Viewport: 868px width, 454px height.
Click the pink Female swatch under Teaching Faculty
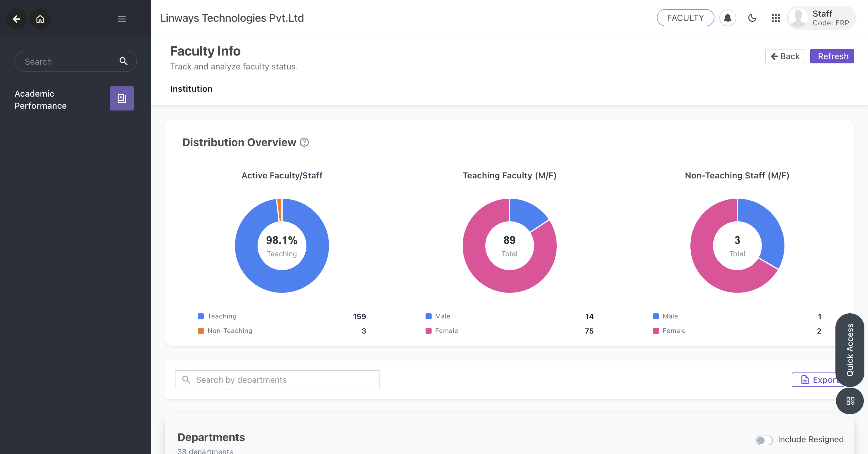click(428, 331)
